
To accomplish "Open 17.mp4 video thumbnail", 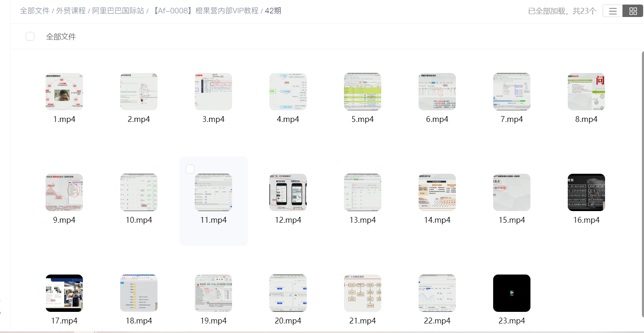I will coord(64,293).
